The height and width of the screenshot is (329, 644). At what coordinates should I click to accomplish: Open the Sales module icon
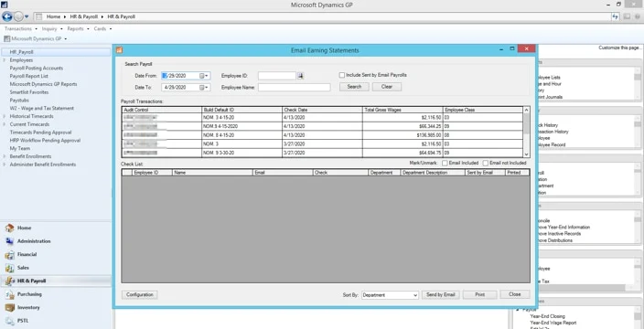10,268
